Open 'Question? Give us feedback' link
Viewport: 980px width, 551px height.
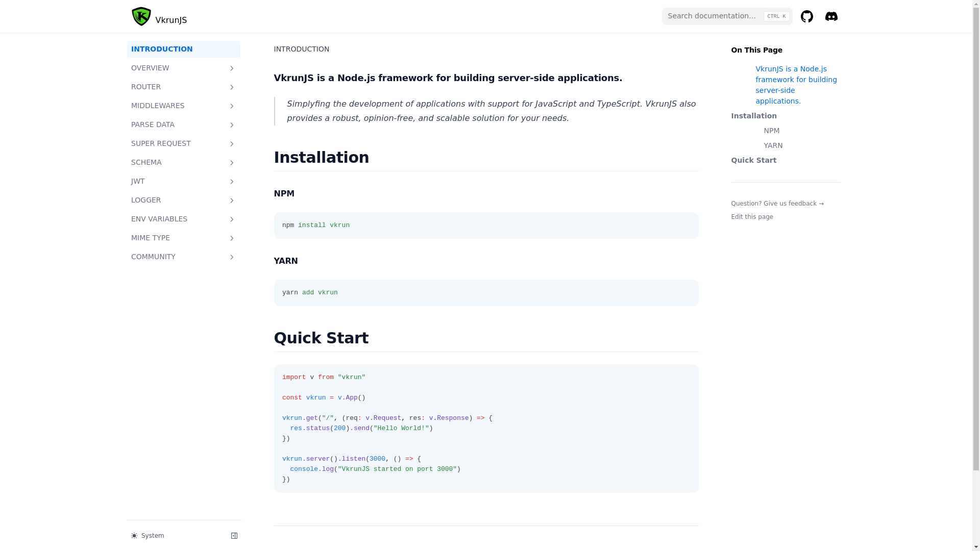pos(777,204)
